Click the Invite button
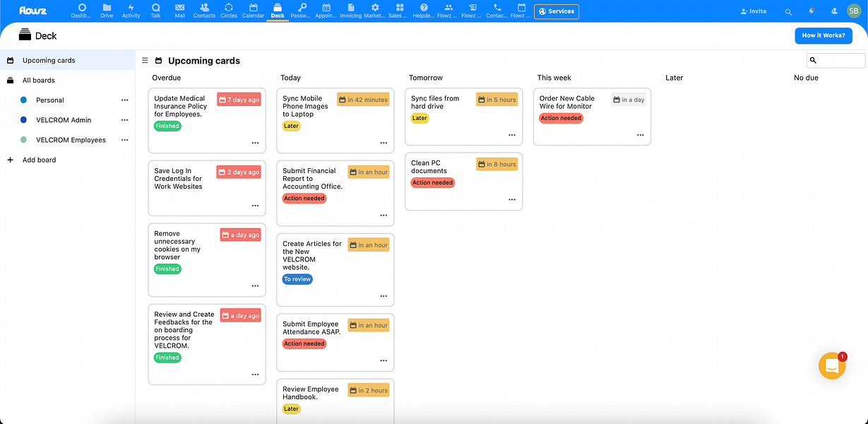The height and width of the screenshot is (424, 868). (753, 11)
